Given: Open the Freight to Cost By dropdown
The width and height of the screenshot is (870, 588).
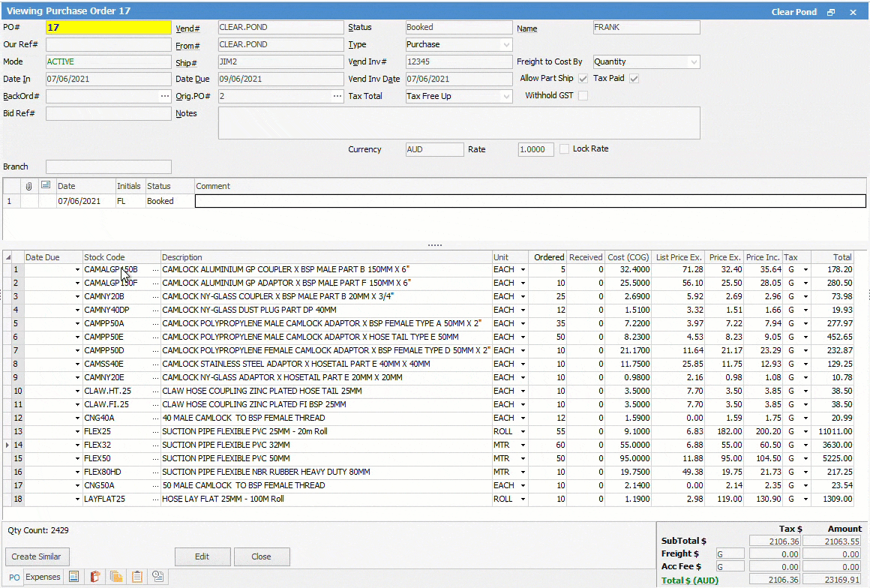Looking at the screenshot, I should click(x=693, y=62).
